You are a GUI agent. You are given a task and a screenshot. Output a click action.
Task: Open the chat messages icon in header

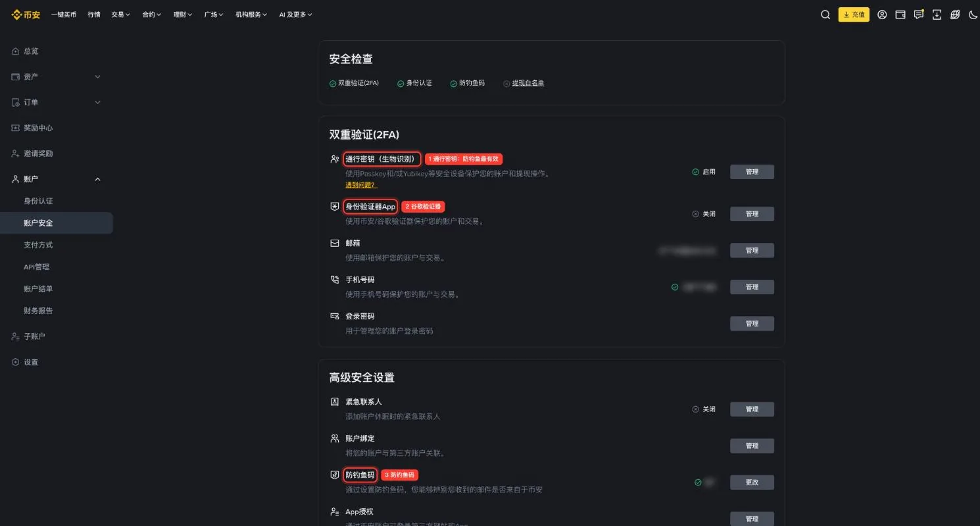(919, 14)
